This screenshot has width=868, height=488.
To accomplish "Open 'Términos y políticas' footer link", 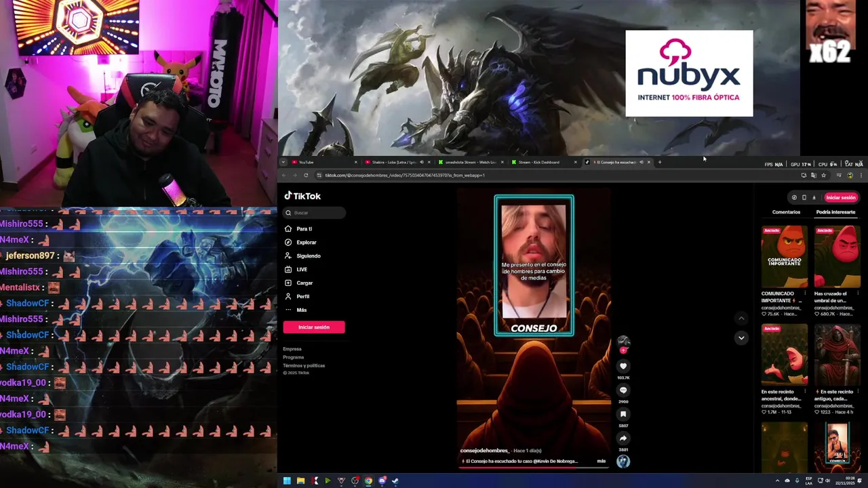I will click(x=304, y=365).
